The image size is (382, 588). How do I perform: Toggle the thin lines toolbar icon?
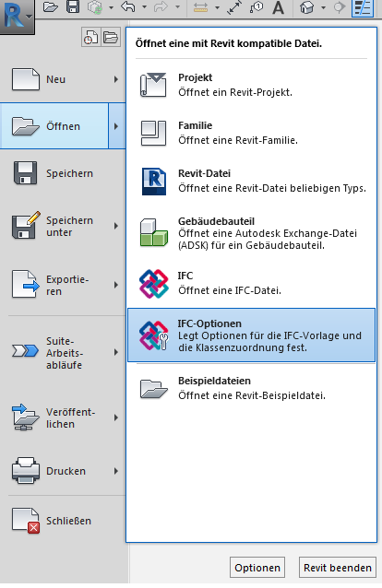click(362, 8)
